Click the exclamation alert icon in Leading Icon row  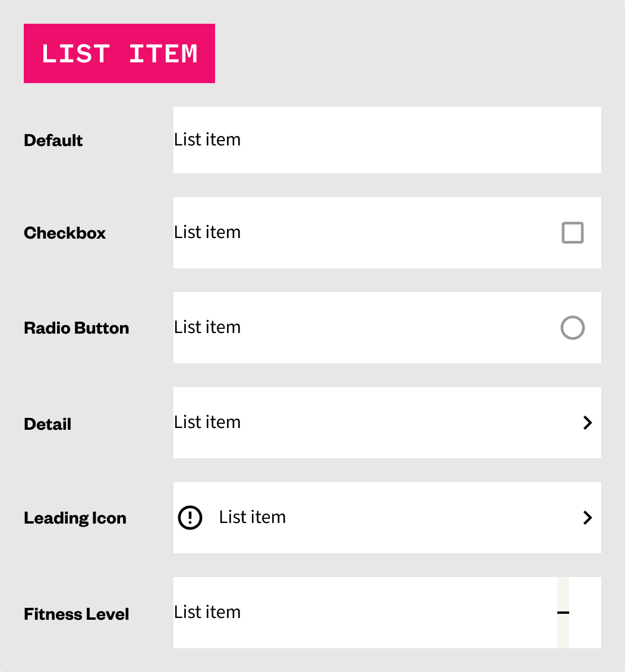[191, 518]
